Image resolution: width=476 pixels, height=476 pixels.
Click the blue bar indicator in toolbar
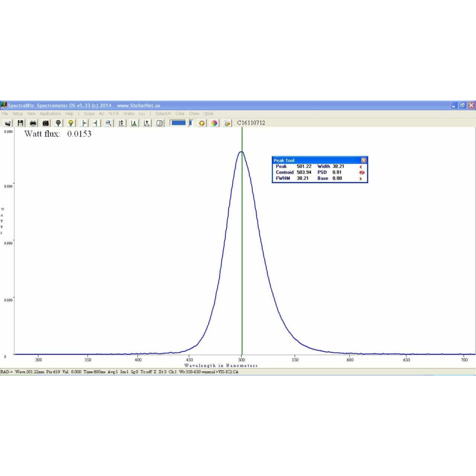pos(178,123)
